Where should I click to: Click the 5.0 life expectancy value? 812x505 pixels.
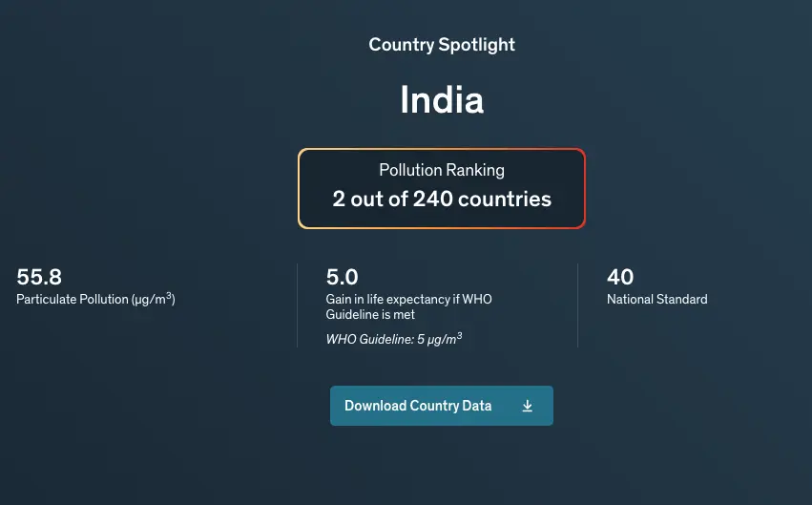click(x=342, y=277)
